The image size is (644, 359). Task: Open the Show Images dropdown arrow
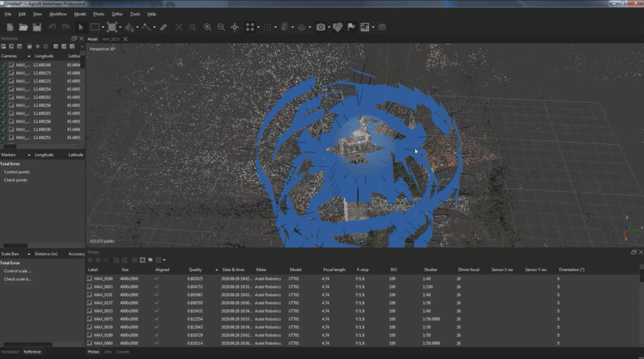click(x=372, y=28)
